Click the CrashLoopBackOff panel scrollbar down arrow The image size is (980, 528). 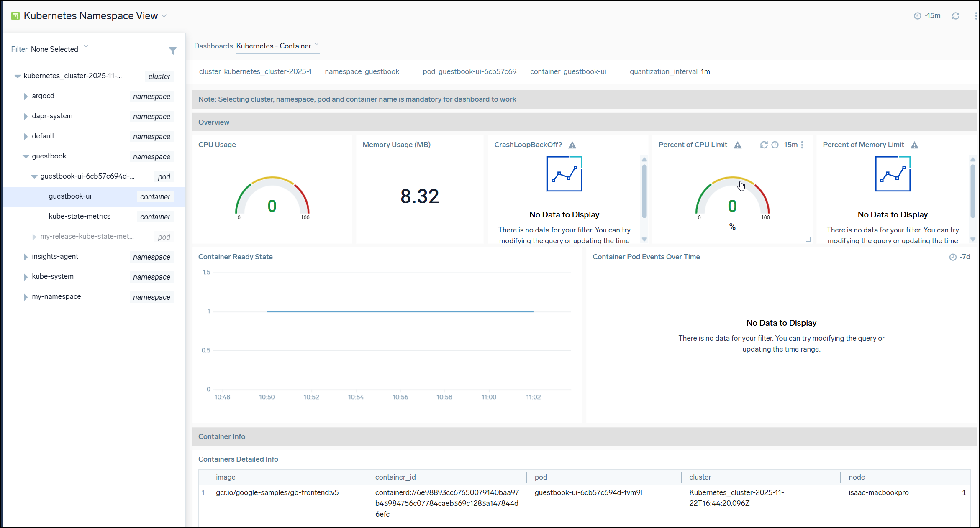pos(644,239)
